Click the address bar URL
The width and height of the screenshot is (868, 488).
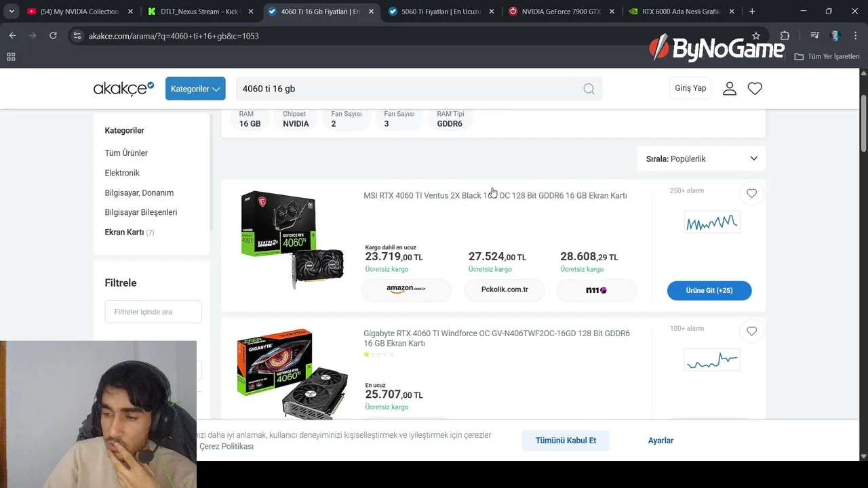174,36
